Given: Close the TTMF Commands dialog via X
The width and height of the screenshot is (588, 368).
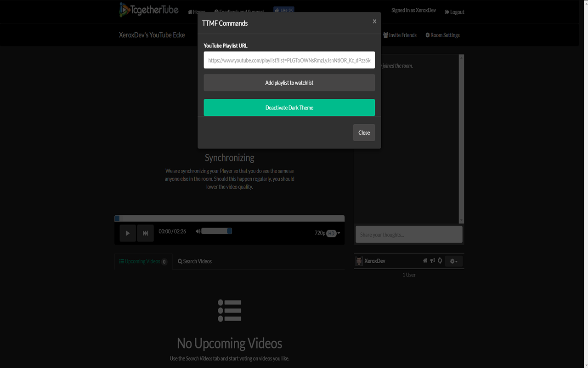Looking at the screenshot, I should point(374,21).
